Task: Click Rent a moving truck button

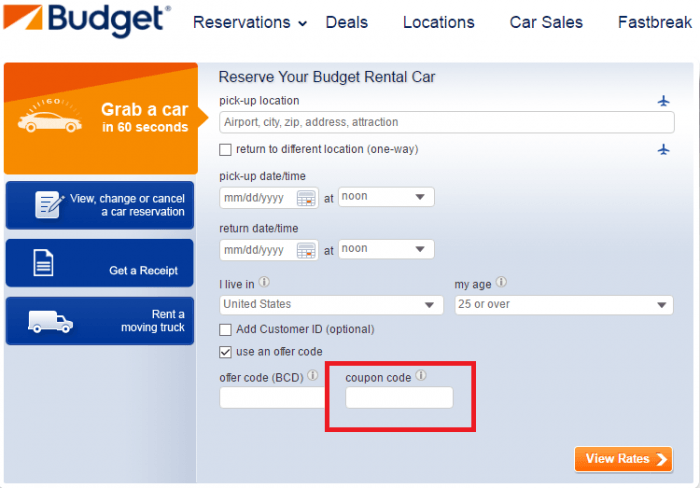Action: (100, 321)
